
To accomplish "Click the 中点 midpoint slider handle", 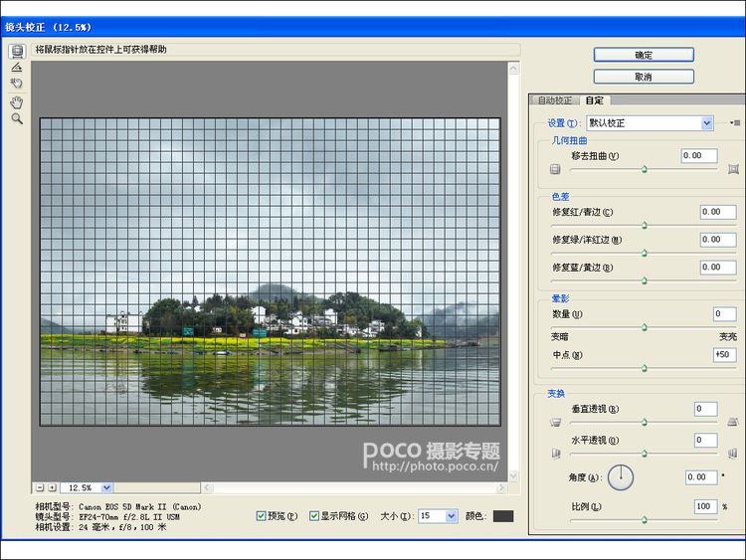I will tap(645, 368).
